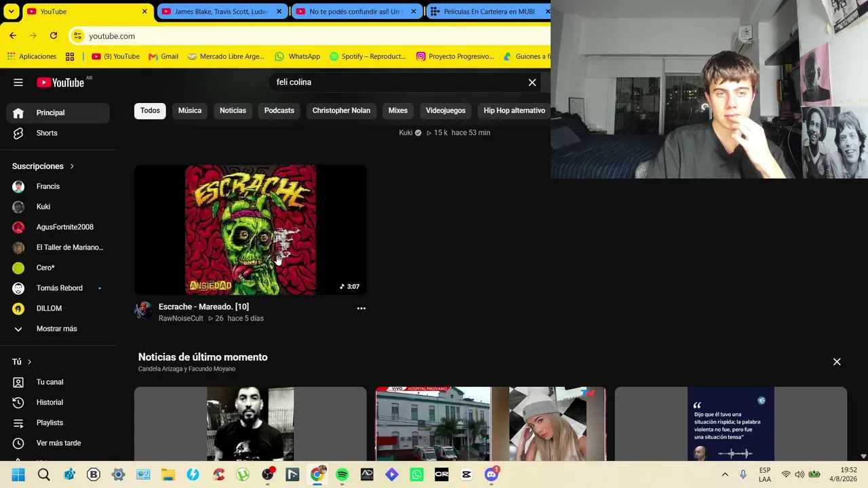Open Cero* subscription channel

(58, 268)
